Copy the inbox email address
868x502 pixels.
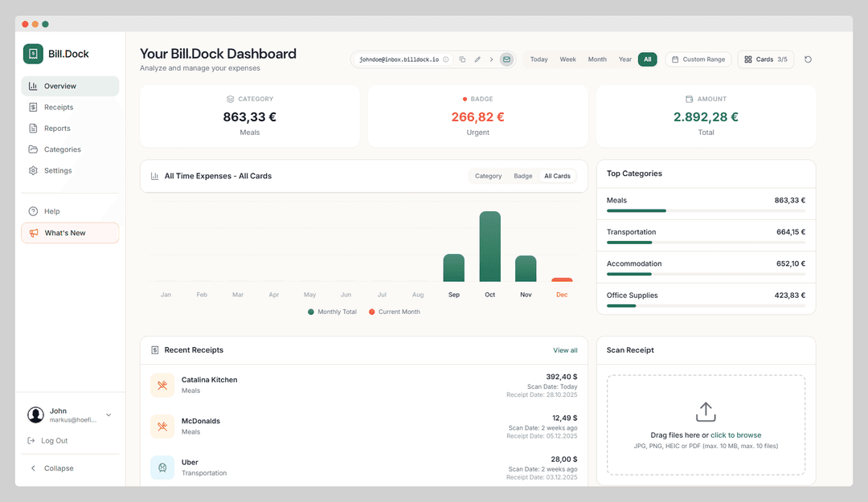[x=463, y=59]
